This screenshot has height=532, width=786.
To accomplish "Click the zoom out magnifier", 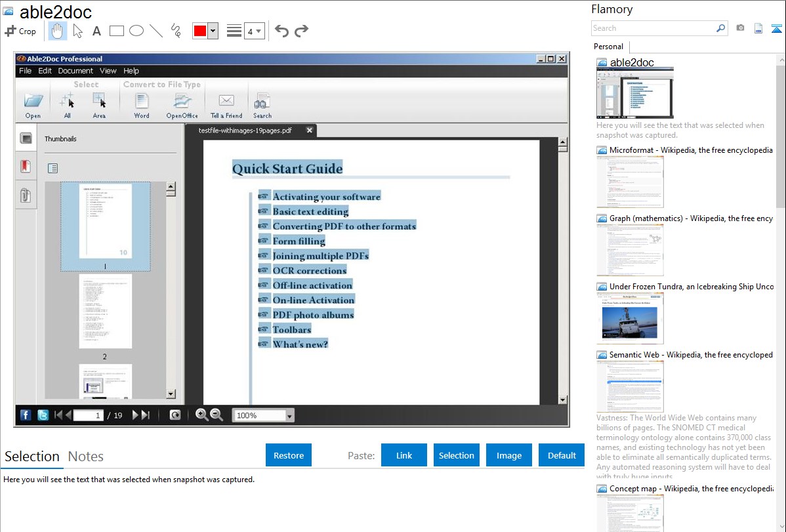I will [217, 415].
